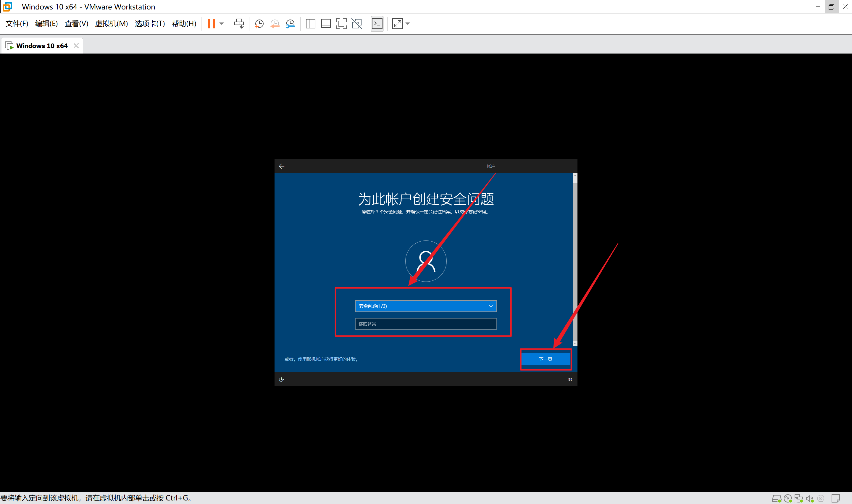Screen dimensions: 852x504
Task: Click the 下一页 button
Action: [545, 359]
